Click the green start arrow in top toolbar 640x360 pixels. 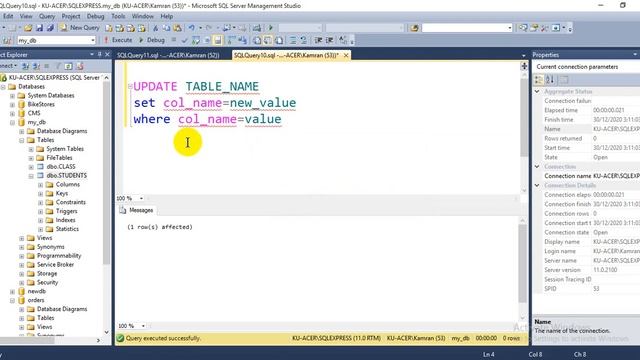(270, 28)
